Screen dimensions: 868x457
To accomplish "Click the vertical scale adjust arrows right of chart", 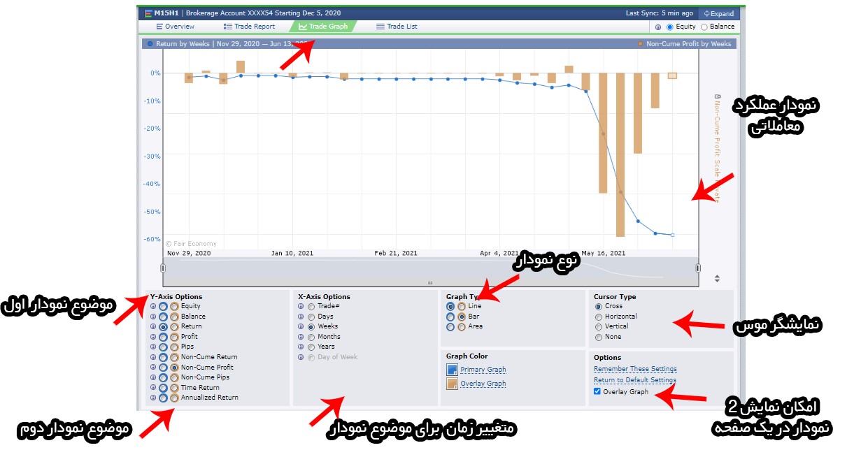I will point(717,279).
